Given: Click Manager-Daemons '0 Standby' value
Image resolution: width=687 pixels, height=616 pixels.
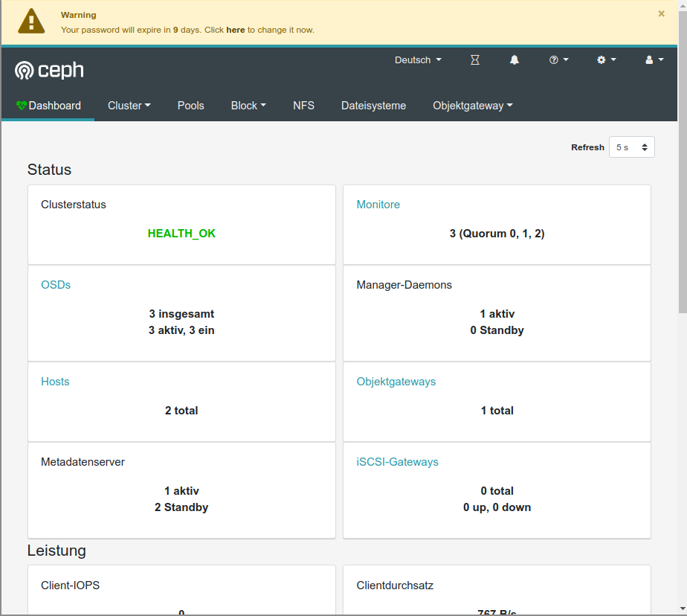Looking at the screenshot, I should tap(497, 330).
